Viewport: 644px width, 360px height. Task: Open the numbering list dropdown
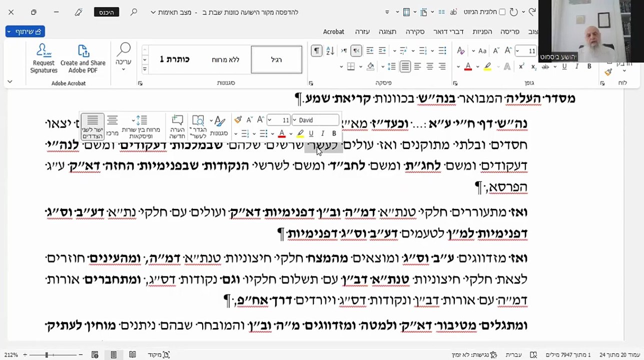coord(414,51)
